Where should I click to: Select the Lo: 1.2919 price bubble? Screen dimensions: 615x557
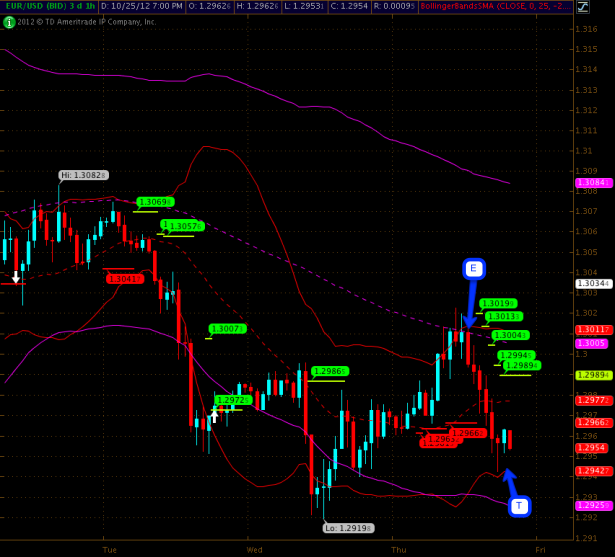[348, 527]
